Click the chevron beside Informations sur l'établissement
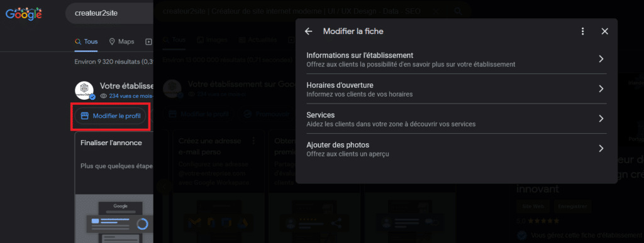The image size is (644, 243). (x=601, y=59)
